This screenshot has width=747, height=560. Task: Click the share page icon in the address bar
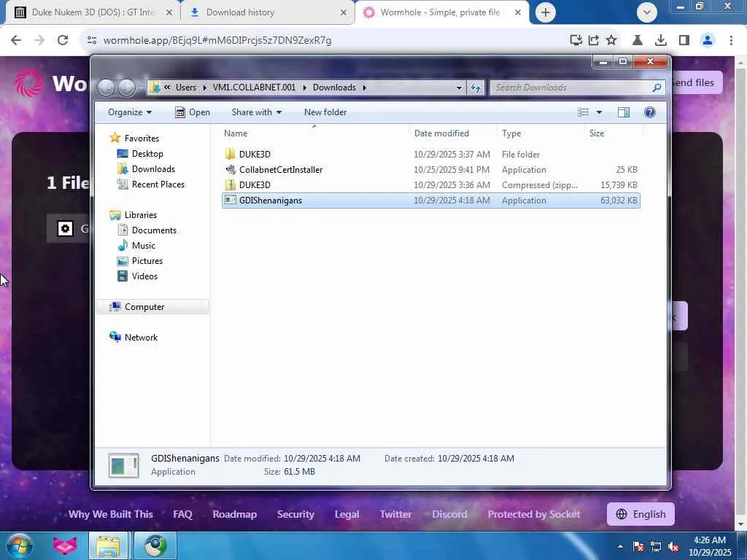[594, 40]
